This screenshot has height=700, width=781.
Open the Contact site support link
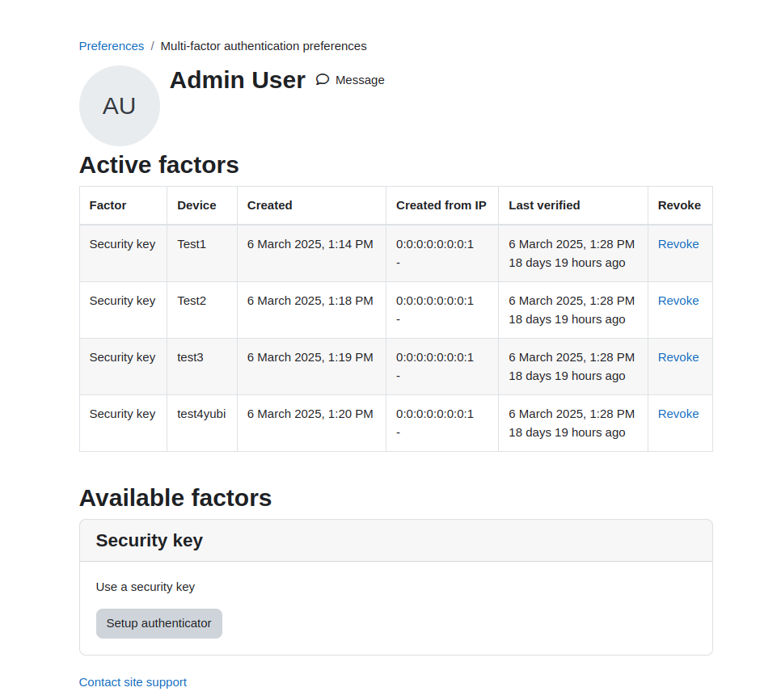pyautogui.click(x=133, y=682)
